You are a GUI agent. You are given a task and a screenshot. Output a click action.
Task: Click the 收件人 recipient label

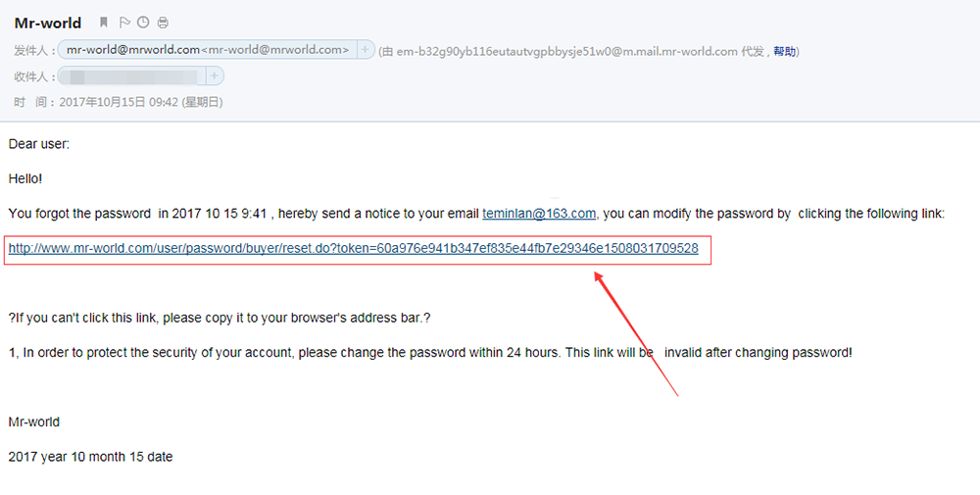(30, 76)
